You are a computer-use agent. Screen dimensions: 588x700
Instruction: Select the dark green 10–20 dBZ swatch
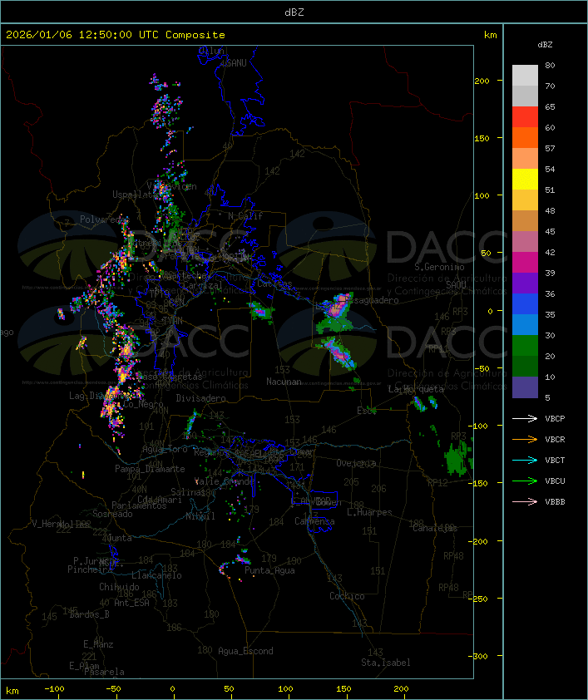click(525, 367)
